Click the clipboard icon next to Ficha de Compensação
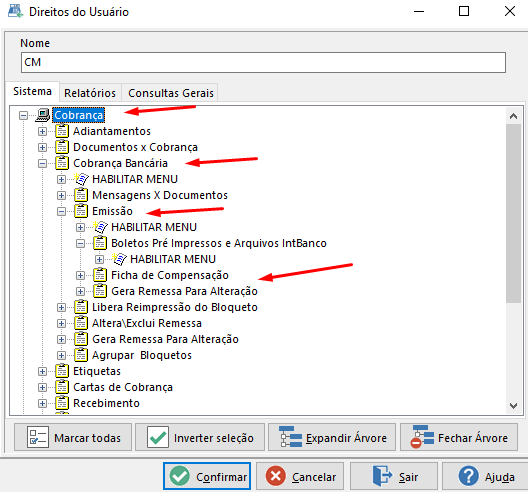This screenshot has height=492, width=528. pyautogui.click(x=100, y=275)
